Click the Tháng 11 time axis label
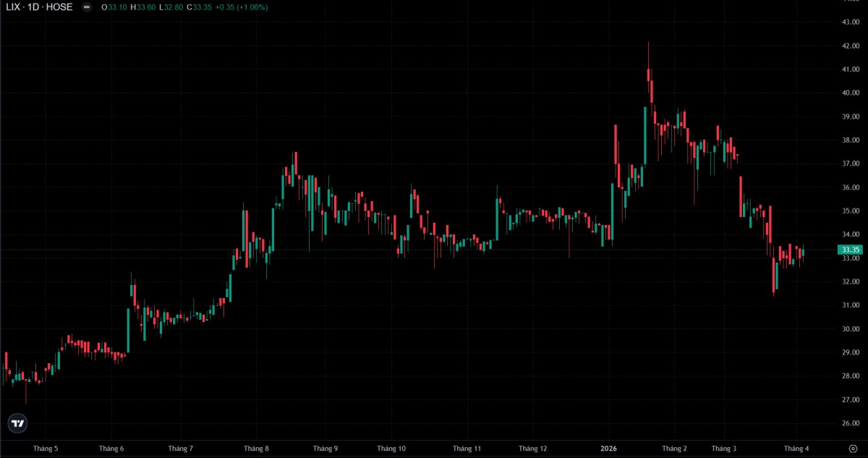The height and width of the screenshot is (458, 868). pyautogui.click(x=467, y=449)
